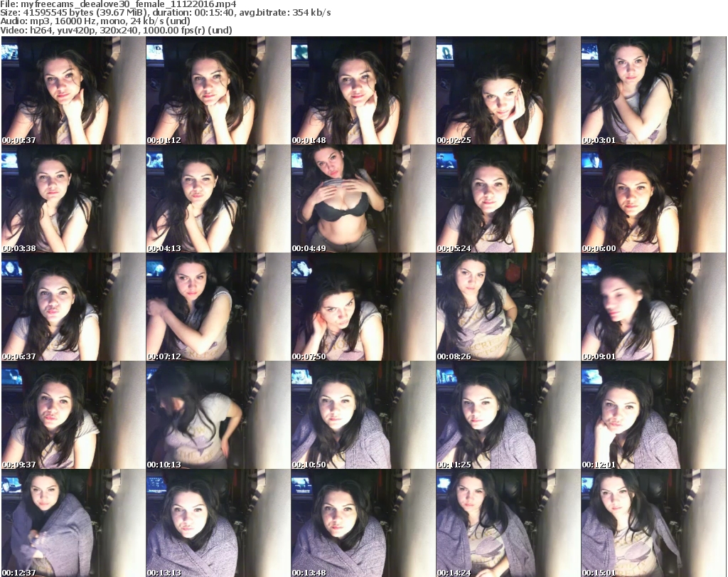Select the 00:05:24 thumbnail

pyautogui.click(x=508, y=199)
